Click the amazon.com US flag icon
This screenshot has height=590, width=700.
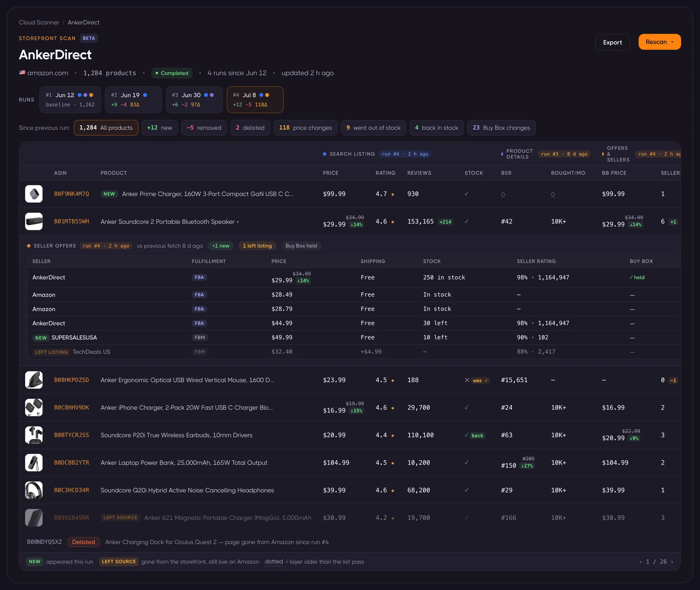click(x=22, y=73)
